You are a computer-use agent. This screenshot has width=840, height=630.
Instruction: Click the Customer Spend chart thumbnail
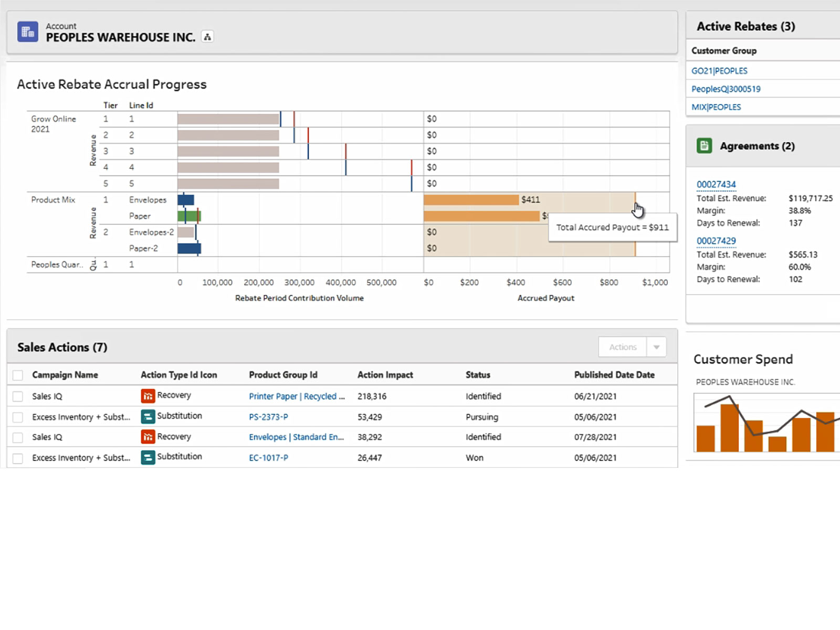pyautogui.click(x=766, y=423)
